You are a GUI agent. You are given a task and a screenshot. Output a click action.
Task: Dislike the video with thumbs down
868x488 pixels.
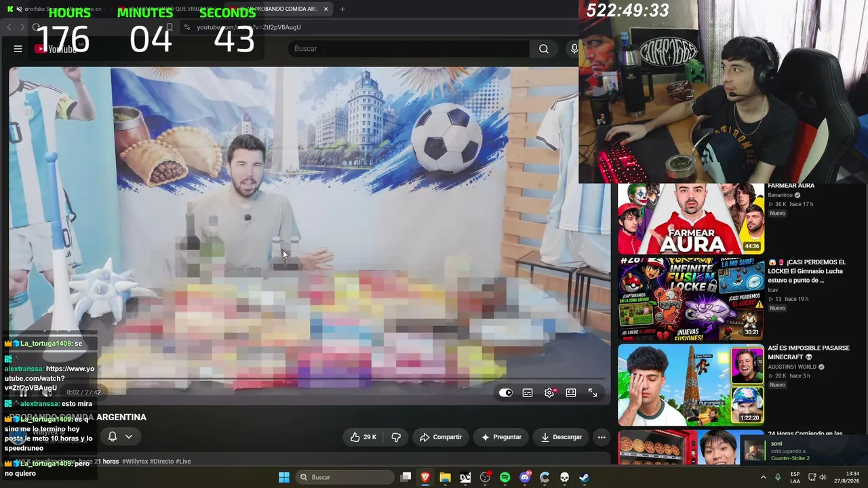tap(396, 437)
